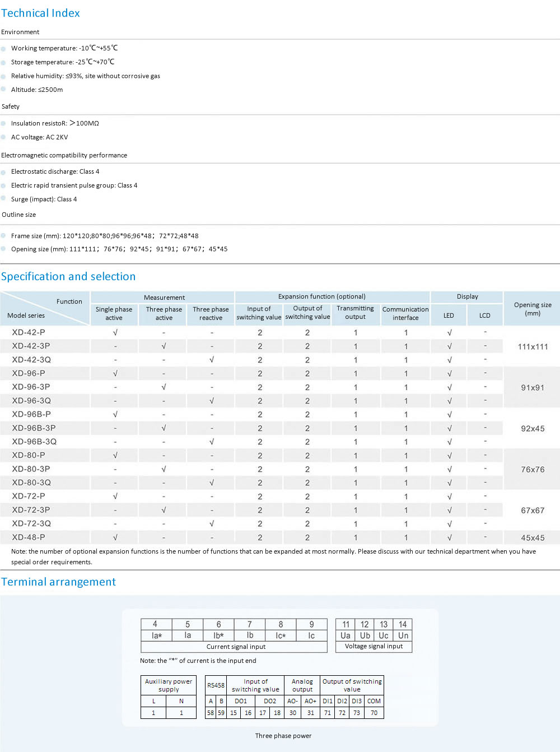Click the bullet beside Frame size

pyautogui.click(x=3, y=236)
